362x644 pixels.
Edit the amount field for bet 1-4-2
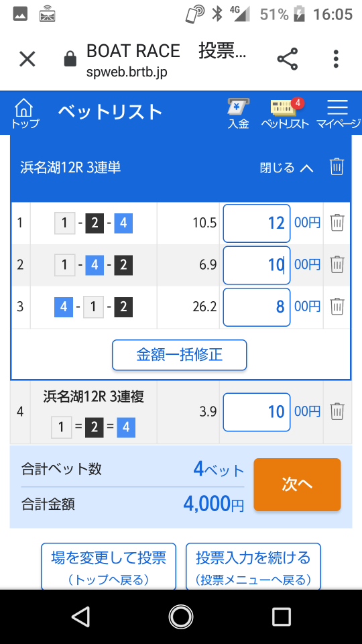tap(257, 266)
